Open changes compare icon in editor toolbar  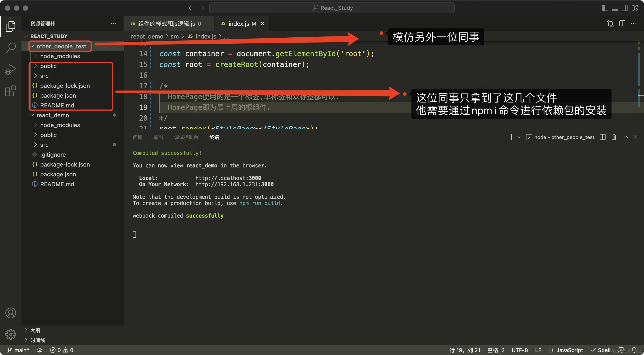click(610, 24)
